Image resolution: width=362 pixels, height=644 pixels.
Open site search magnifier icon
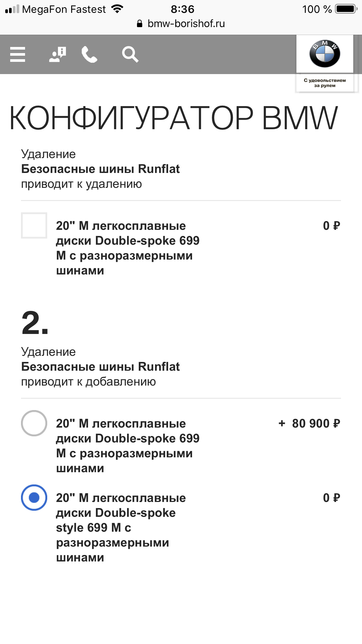(130, 54)
